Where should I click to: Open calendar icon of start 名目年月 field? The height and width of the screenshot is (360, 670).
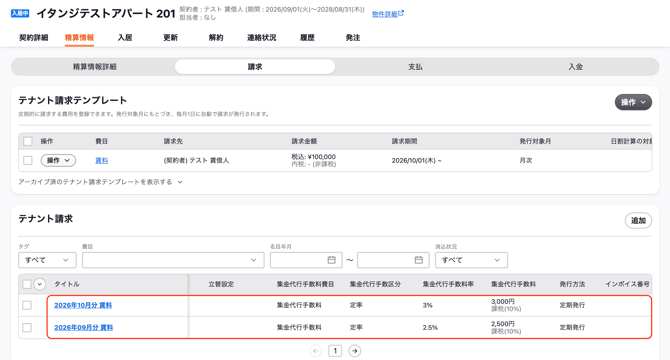332,260
